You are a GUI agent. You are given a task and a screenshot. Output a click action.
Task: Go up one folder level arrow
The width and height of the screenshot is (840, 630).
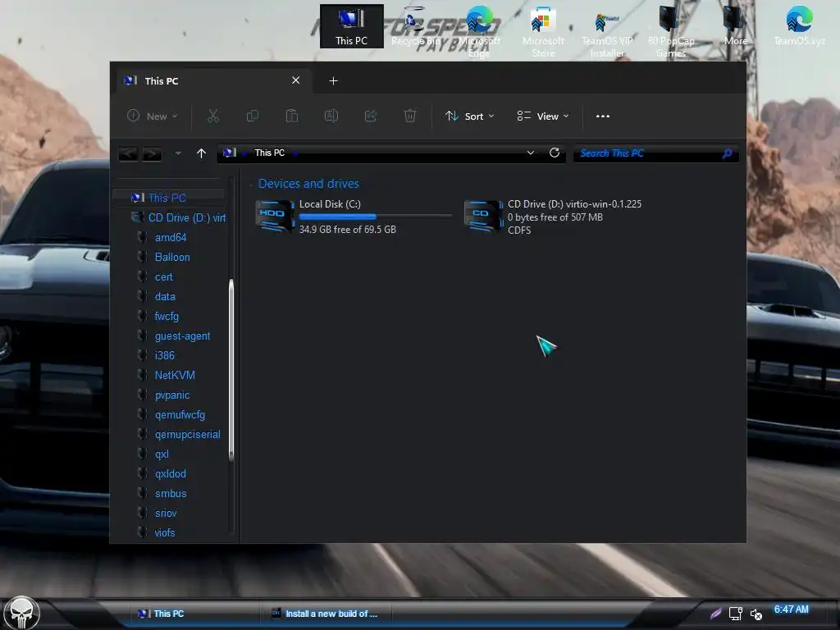[x=202, y=153]
